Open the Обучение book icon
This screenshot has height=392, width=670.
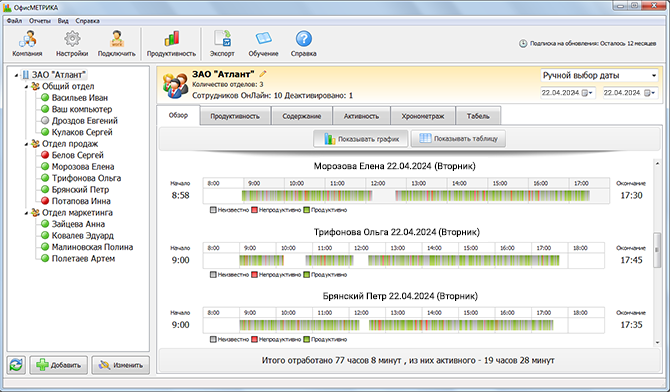pos(263,39)
